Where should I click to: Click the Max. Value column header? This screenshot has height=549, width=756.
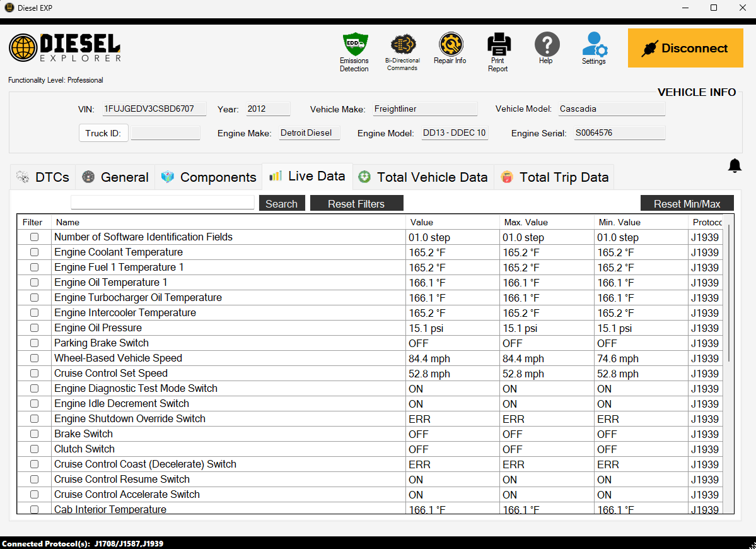[x=547, y=222]
